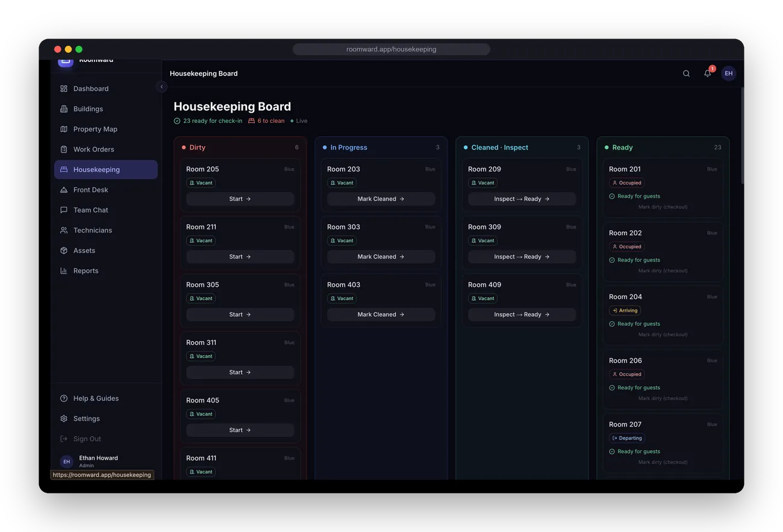Click the Cleaned · Inspect column header

[522, 148]
